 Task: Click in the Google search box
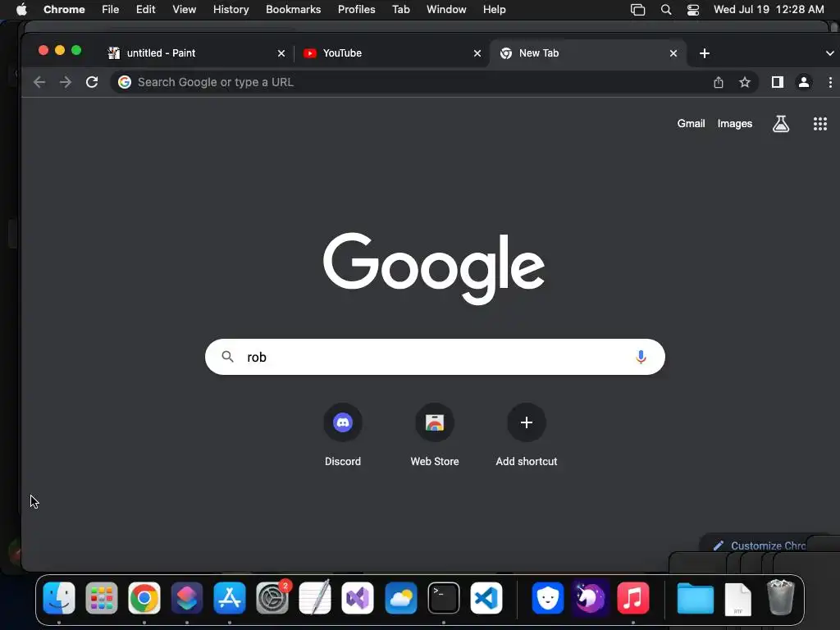[x=435, y=357]
